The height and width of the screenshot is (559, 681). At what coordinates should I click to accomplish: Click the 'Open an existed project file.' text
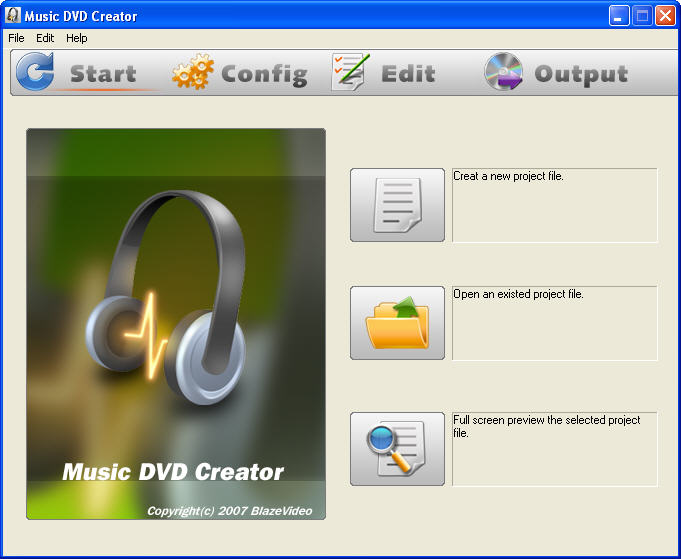[x=518, y=294]
